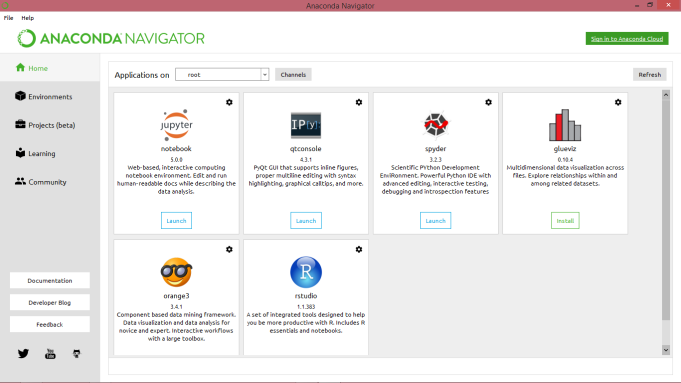This screenshot has width=681, height=383.
Task: Click the IPython qtconsole logo
Action: pos(306,125)
